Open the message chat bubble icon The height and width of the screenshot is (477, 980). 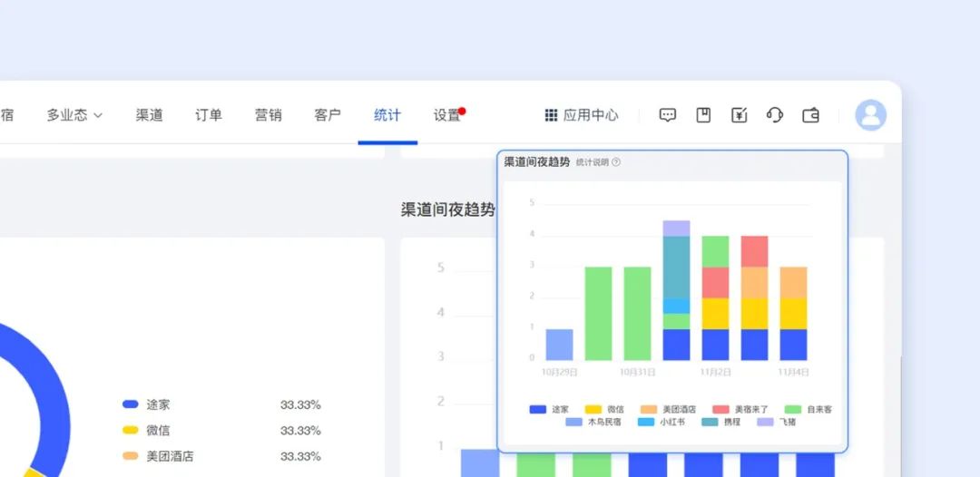pyautogui.click(x=668, y=115)
